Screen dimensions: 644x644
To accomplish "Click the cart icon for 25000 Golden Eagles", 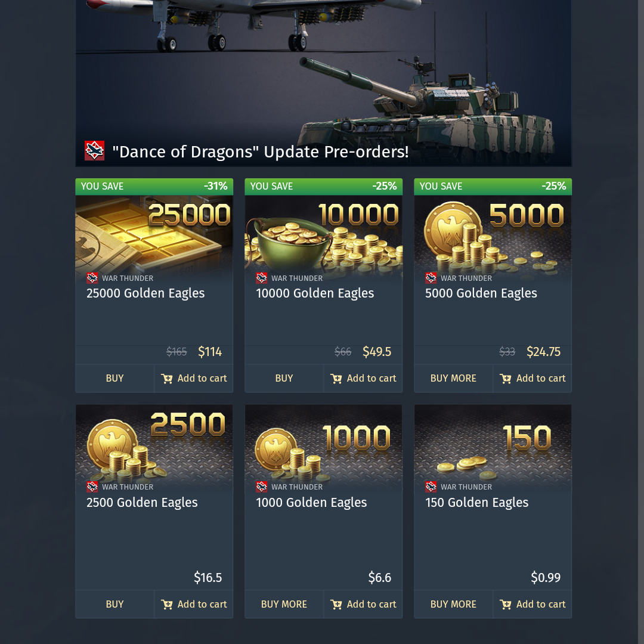I will tap(167, 379).
